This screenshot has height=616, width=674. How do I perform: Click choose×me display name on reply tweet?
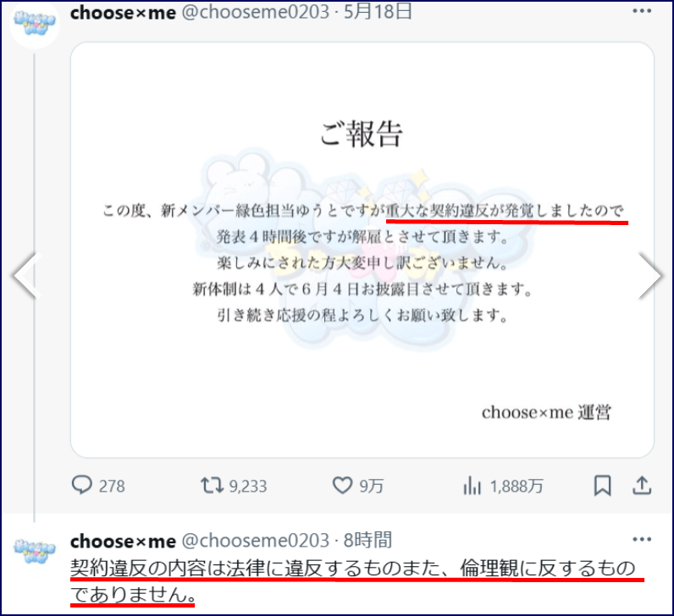pyautogui.click(x=123, y=541)
